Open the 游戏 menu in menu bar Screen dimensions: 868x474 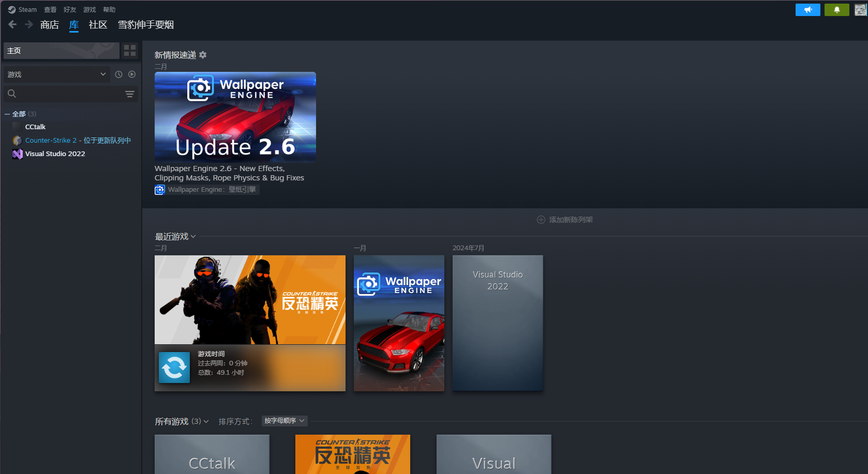[x=89, y=9]
